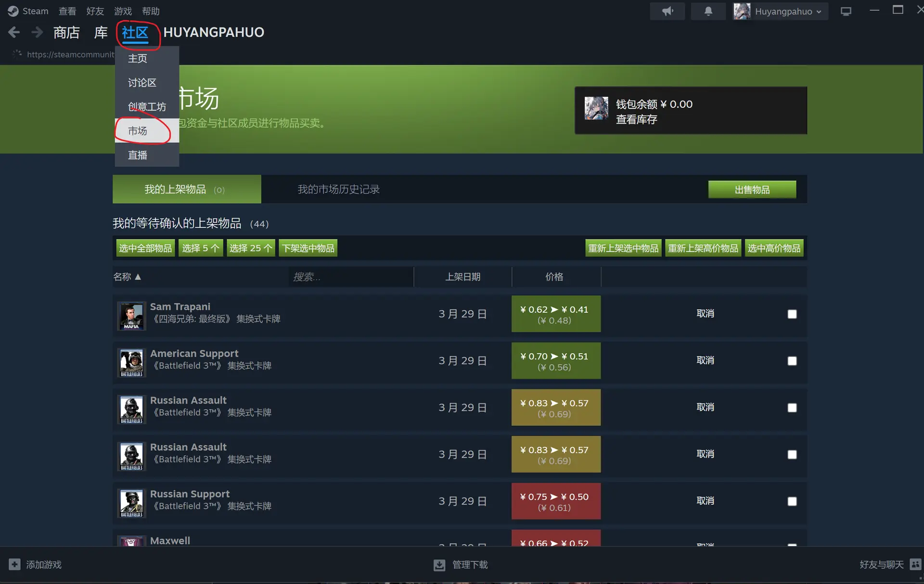Open the notifications bell
The image size is (924, 584).
(x=708, y=11)
